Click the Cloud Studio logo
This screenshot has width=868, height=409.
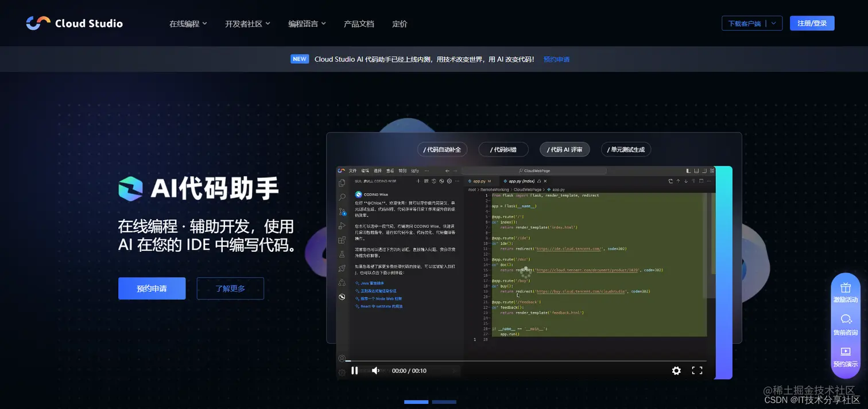click(74, 24)
